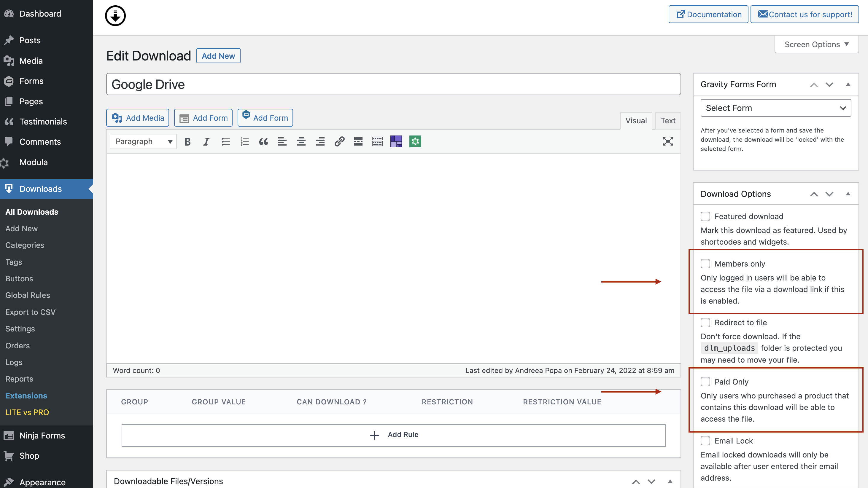Click the Add Rule button
This screenshot has width=868, height=488.
[x=393, y=434]
